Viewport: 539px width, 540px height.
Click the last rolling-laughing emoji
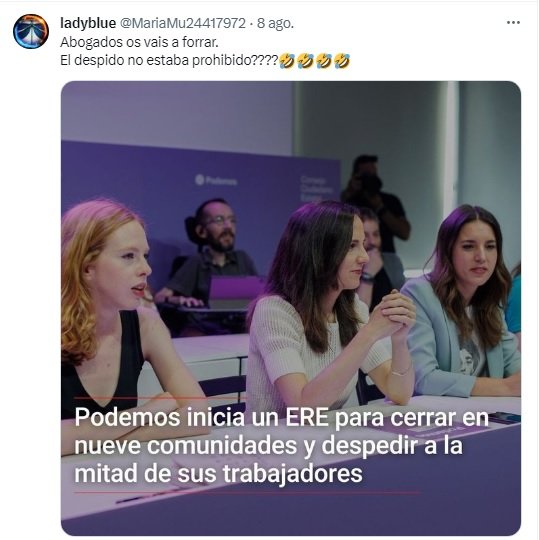click(x=342, y=61)
